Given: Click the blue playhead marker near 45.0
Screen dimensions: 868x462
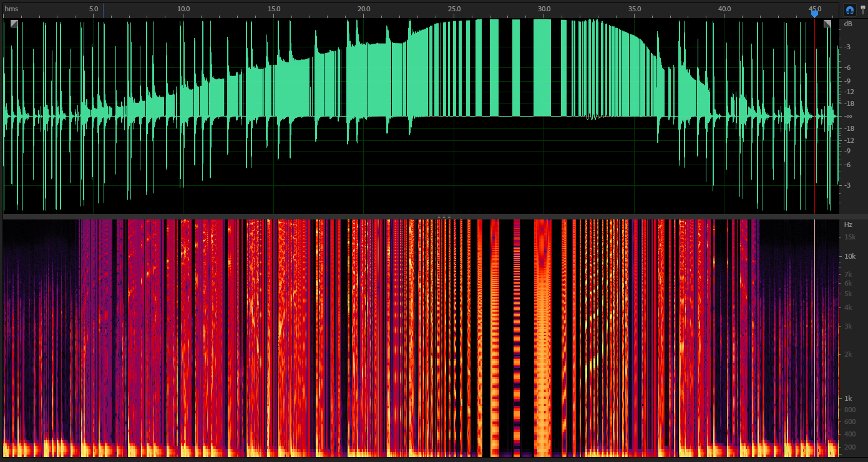Looking at the screenshot, I should click(814, 13).
